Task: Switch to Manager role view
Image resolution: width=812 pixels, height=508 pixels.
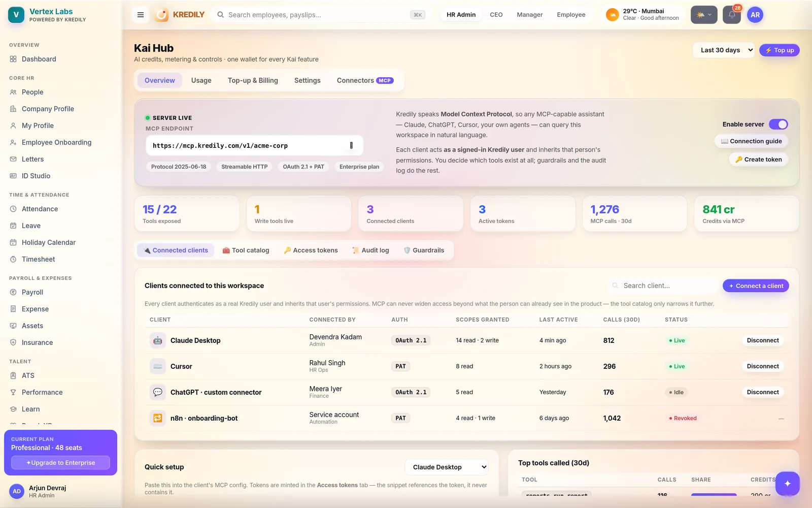Action: click(530, 15)
